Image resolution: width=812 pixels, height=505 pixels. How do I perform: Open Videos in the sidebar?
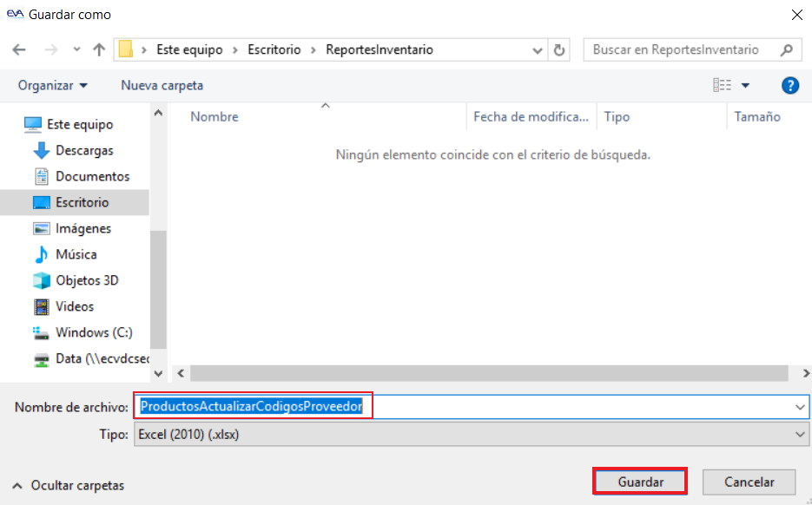75,306
